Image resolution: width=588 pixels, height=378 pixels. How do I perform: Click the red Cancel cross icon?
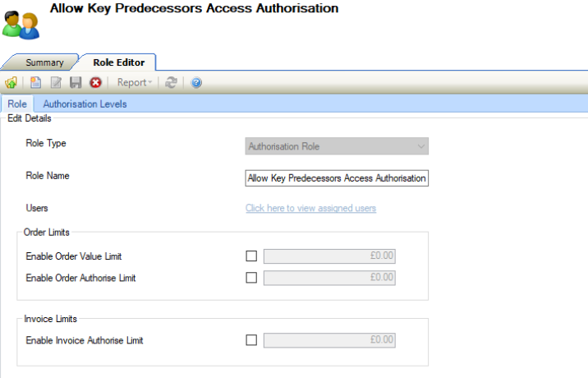pyautogui.click(x=95, y=82)
